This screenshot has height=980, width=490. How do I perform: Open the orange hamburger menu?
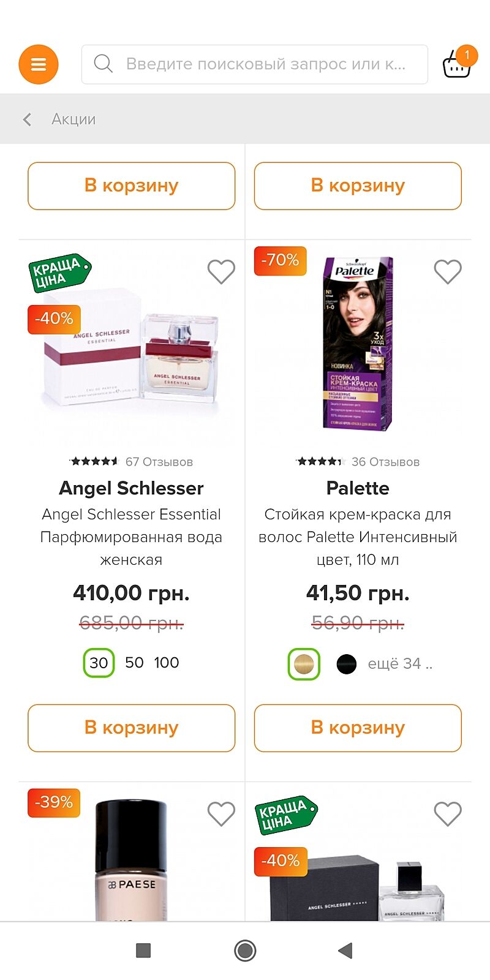click(x=39, y=64)
